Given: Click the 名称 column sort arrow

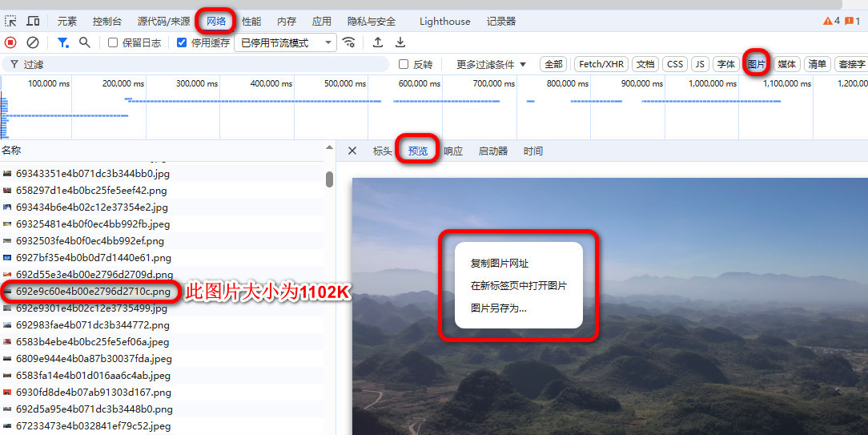Looking at the screenshot, I should click(329, 147).
